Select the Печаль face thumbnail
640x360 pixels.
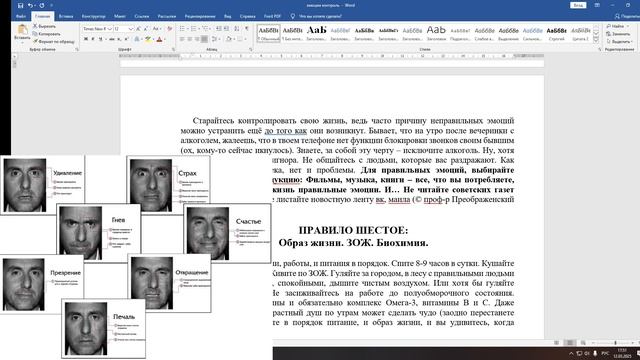(x=103, y=329)
